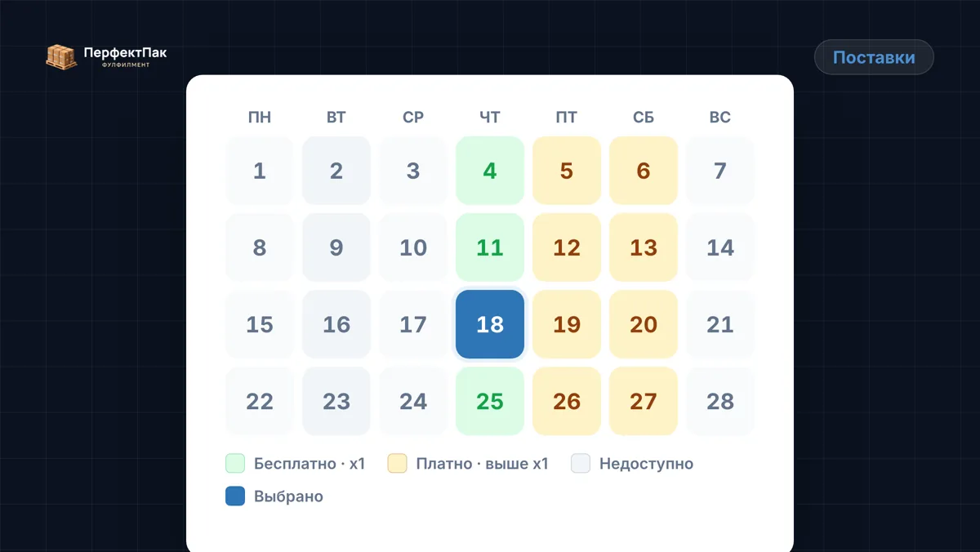The height and width of the screenshot is (552, 980).
Task: Click the ПерфектПак box logo icon
Action: (x=61, y=56)
